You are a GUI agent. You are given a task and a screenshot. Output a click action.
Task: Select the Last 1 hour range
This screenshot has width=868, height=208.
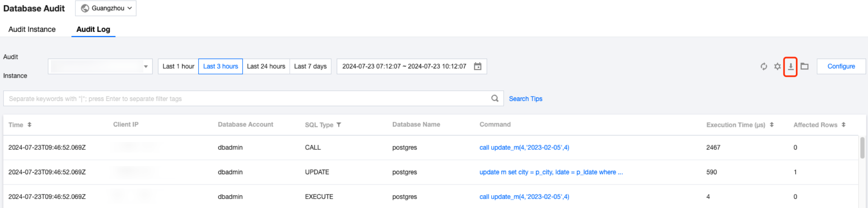[x=178, y=66]
